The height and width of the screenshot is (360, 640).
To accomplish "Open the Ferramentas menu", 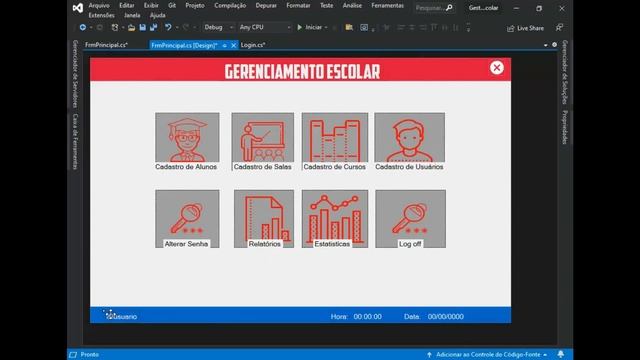I will pos(387,6).
